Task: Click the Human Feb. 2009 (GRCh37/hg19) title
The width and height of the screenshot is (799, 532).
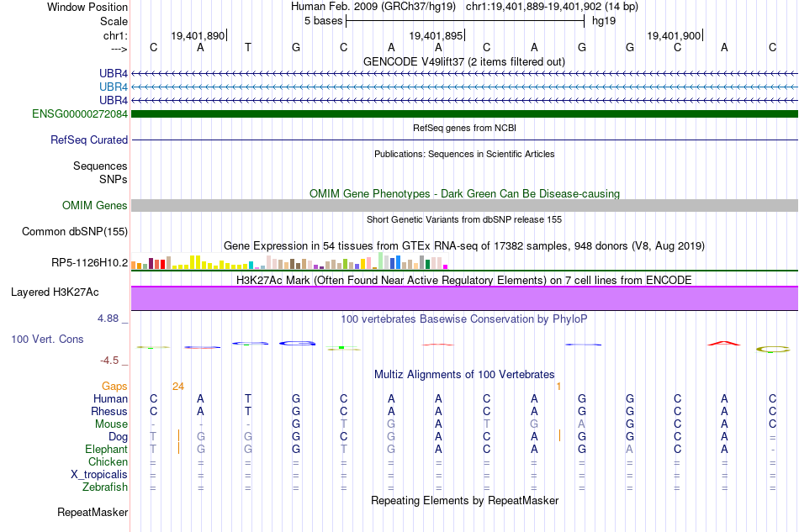Action: pyautogui.click(x=374, y=7)
